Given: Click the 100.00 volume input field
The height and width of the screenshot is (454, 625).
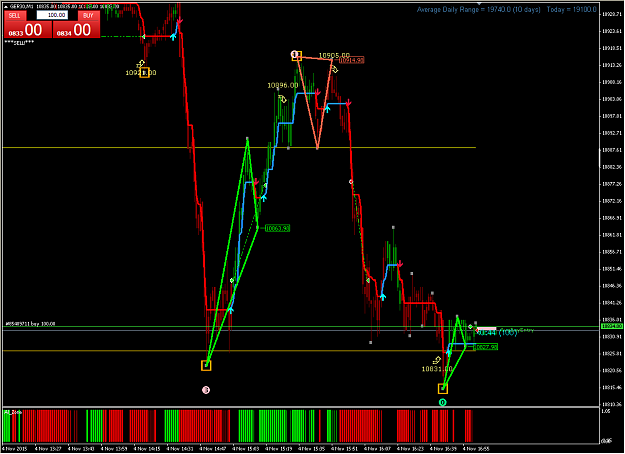Looking at the screenshot, I should coord(52,15).
